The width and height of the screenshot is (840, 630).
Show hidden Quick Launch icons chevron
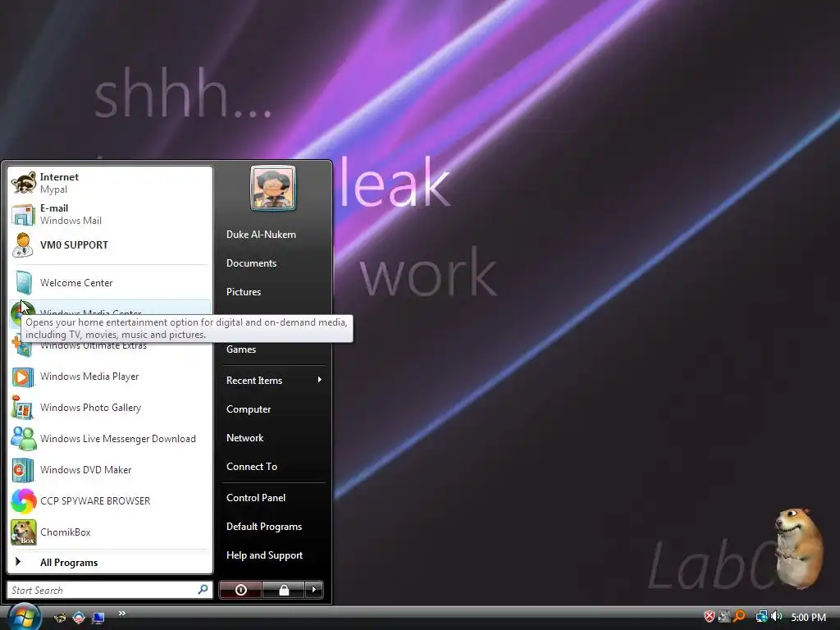[x=122, y=613]
